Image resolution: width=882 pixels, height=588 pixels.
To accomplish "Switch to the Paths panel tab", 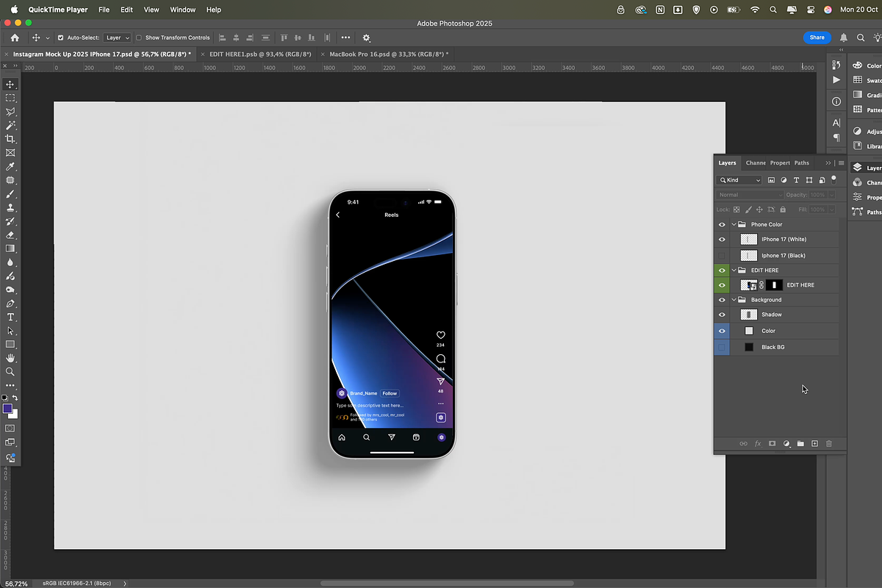I will pyautogui.click(x=802, y=163).
